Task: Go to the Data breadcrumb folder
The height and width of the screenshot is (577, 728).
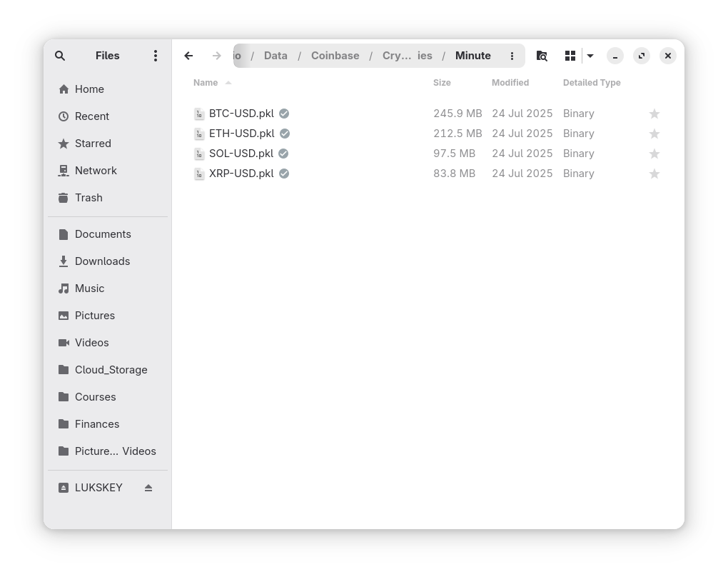Action: [x=275, y=56]
